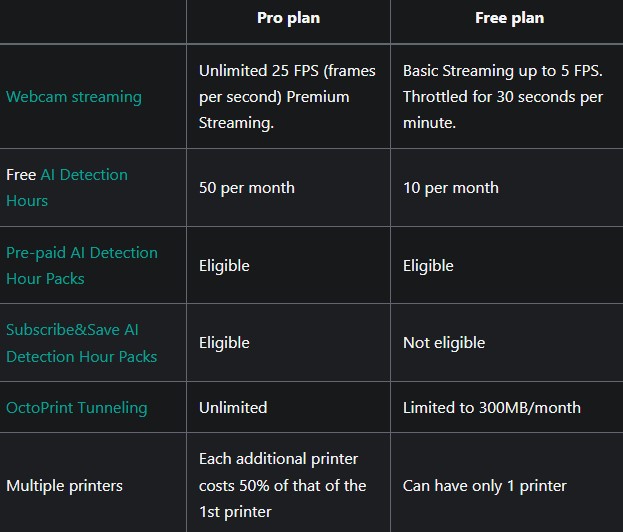The height and width of the screenshot is (532, 623).
Task: Select the 10 per month cell
Action: coord(450,188)
